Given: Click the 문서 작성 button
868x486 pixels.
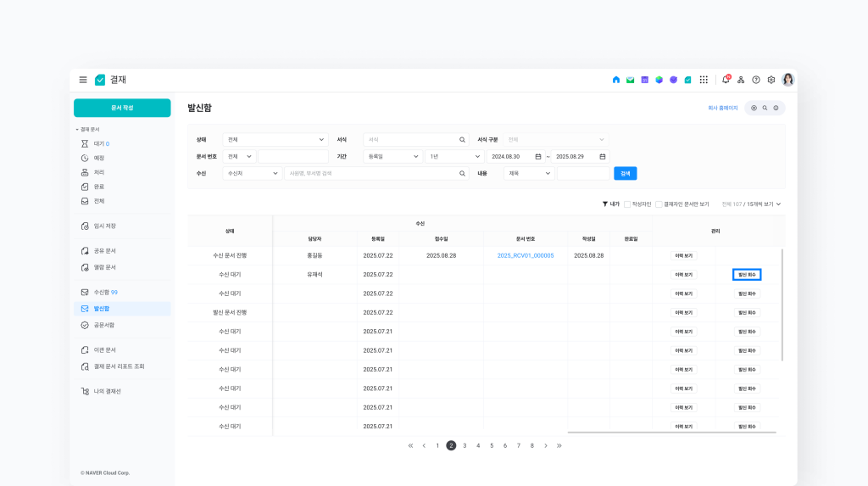Looking at the screenshot, I should click(122, 108).
